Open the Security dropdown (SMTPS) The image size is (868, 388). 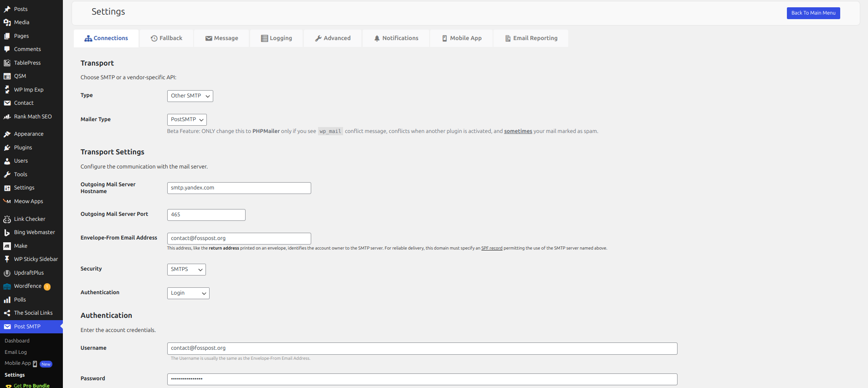186,270
